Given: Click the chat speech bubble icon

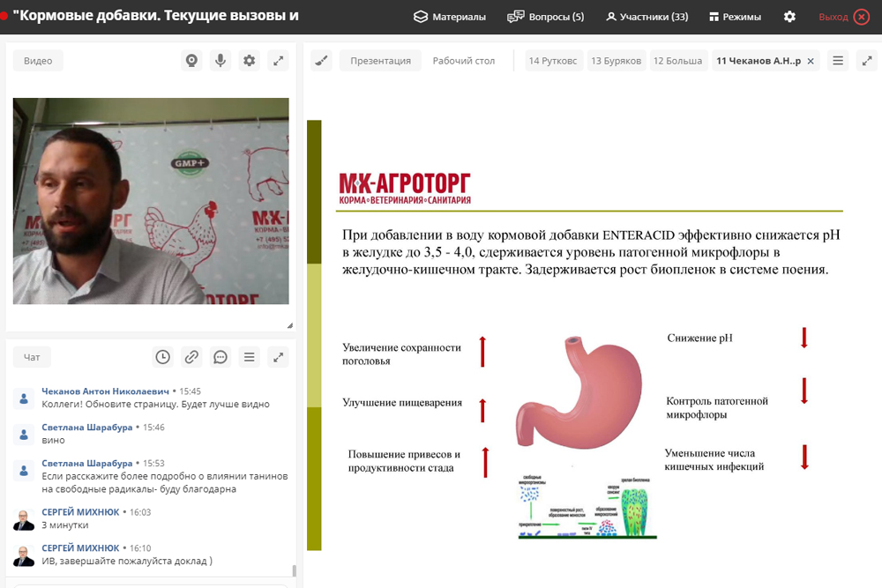Looking at the screenshot, I should [220, 357].
